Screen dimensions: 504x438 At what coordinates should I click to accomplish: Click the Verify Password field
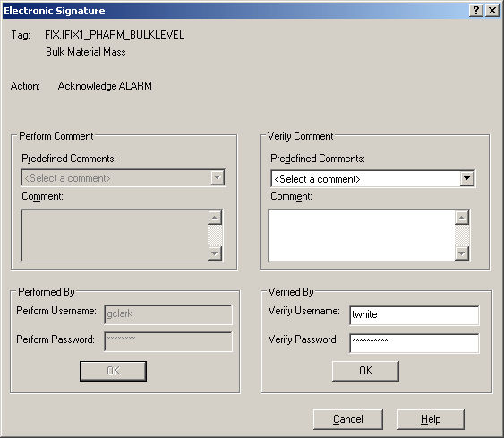click(414, 343)
